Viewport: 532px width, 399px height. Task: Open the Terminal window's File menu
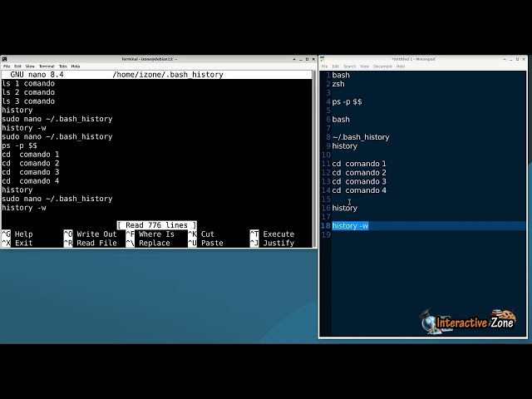[x=7, y=66]
